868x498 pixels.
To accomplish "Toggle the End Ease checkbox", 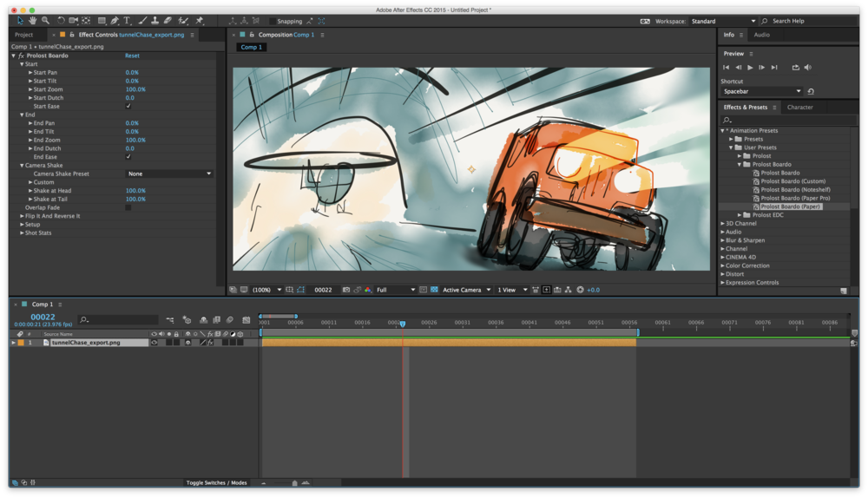I will point(128,157).
